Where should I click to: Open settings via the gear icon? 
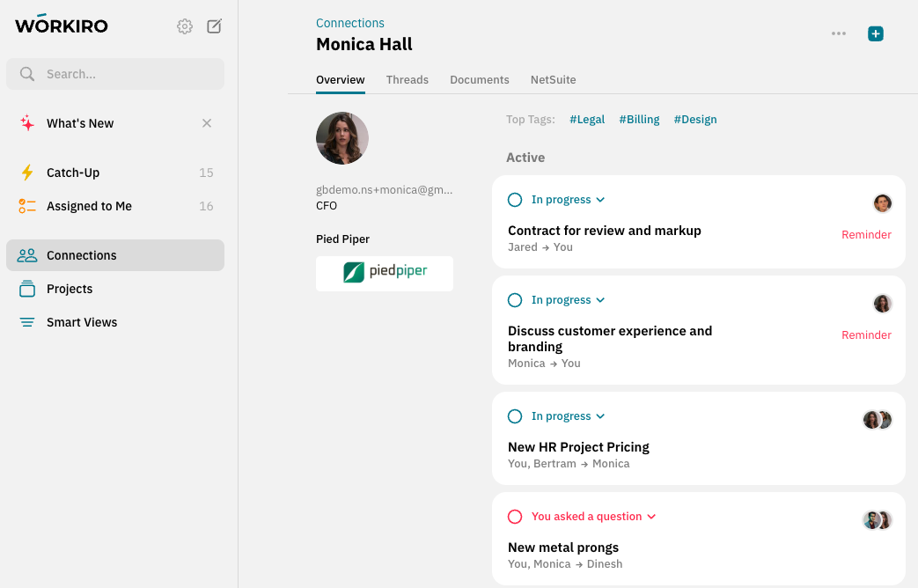point(185,26)
